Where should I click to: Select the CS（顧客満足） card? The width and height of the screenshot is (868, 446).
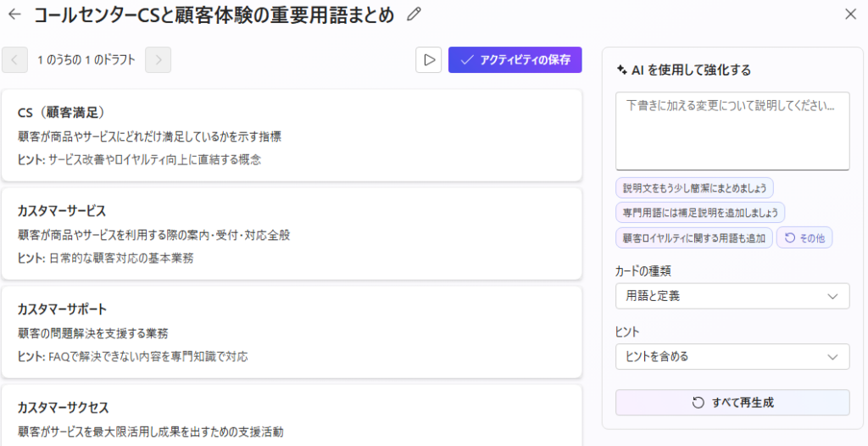point(292,136)
